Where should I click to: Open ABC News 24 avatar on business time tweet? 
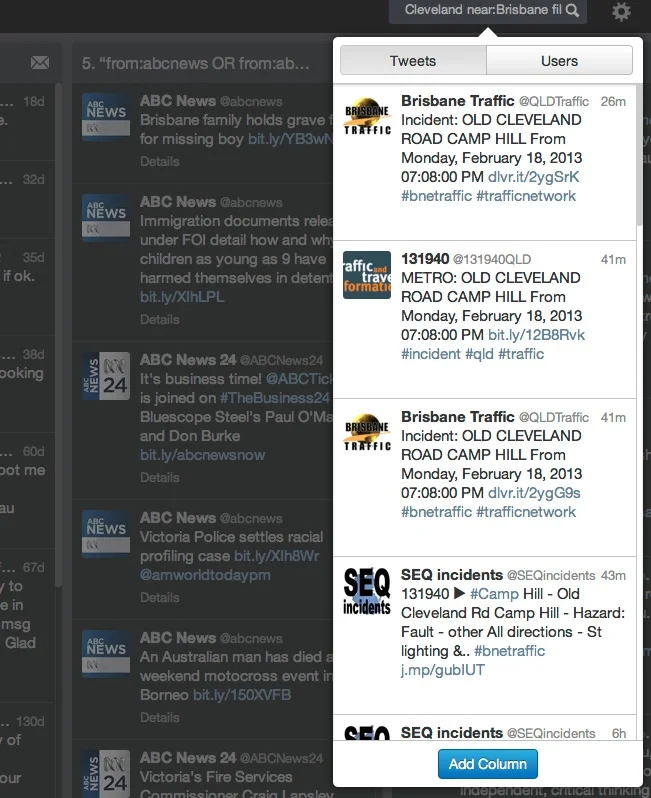[106, 376]
